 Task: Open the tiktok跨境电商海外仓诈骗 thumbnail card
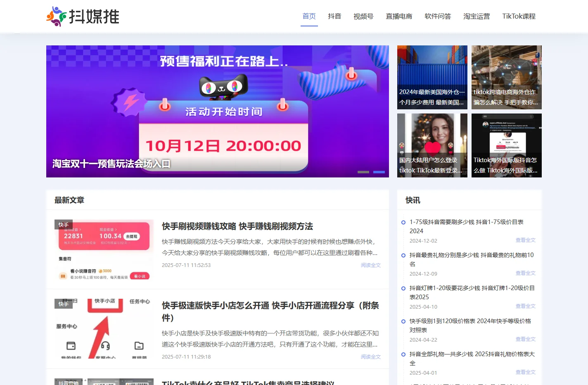[507, 77]
